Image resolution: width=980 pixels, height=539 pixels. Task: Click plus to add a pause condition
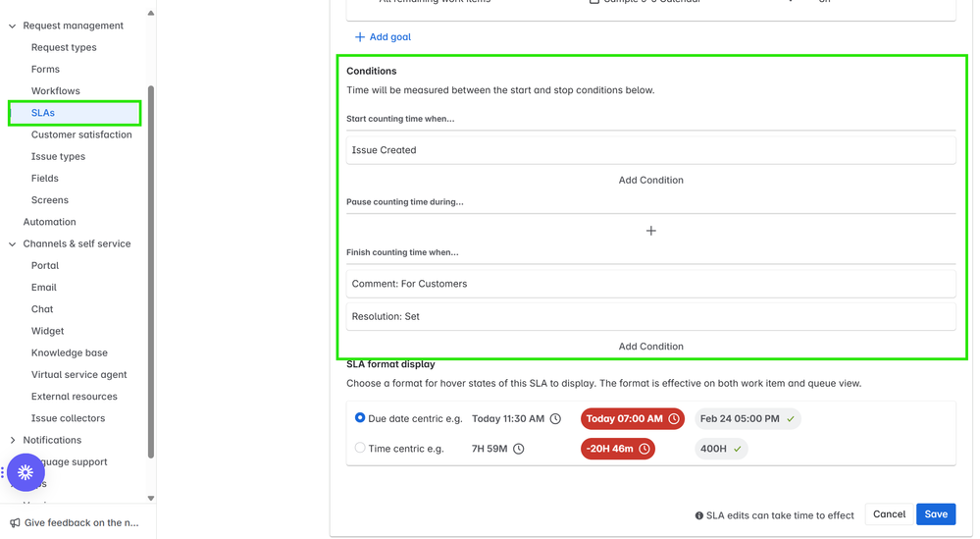click(650, 231)
